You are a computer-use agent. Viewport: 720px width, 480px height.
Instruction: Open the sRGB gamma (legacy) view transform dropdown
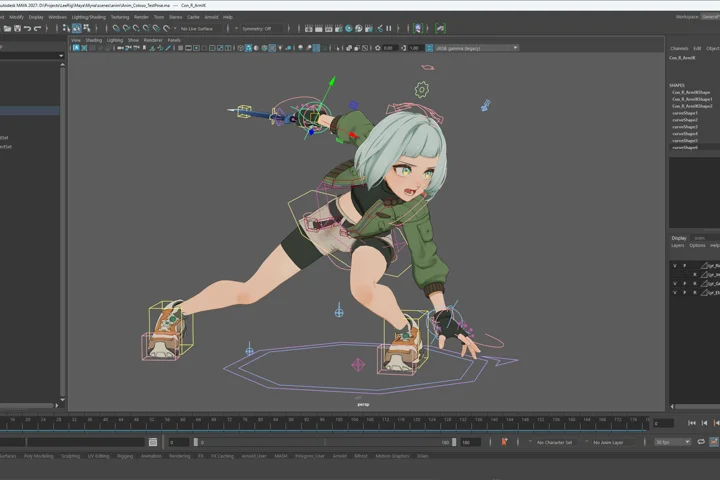[x=476, y=48]
